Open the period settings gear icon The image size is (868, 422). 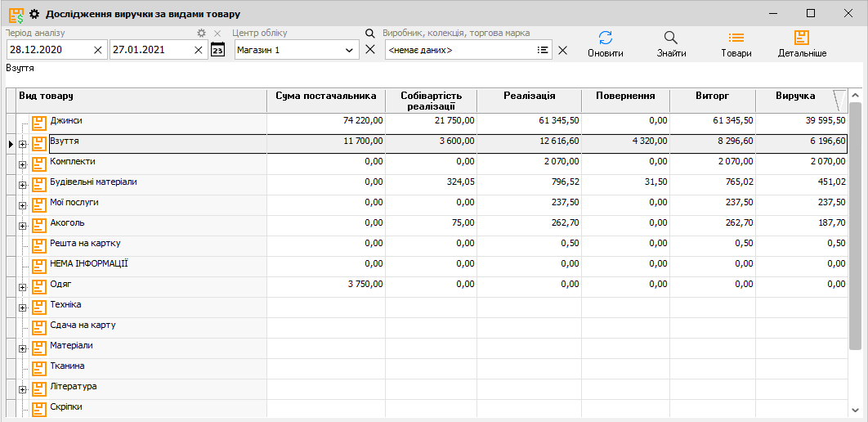pos(202,34)
